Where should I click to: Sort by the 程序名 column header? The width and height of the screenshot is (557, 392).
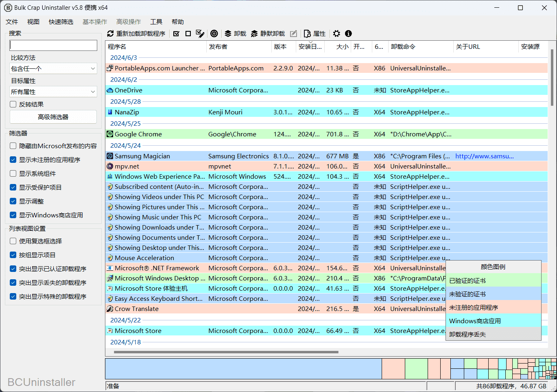[156, 46]
